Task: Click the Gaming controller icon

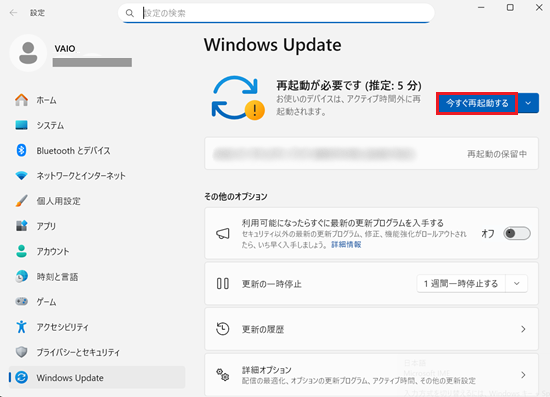Action: pos(21,302)
